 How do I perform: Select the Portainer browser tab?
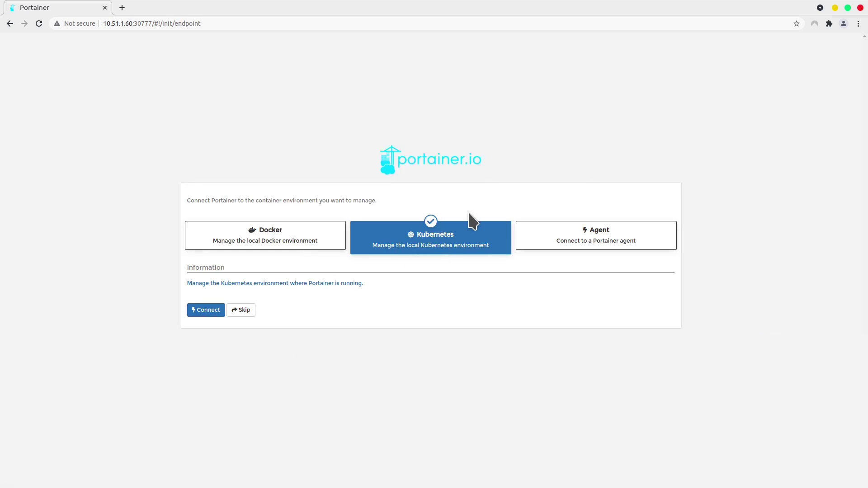[58, 8]
